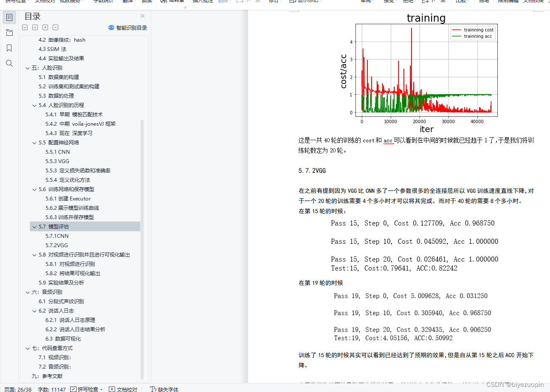Go to outline entry 4.3 SSIM 法
Screen dimensions: 550x392
pyautogui.click(x=53, y=49)
